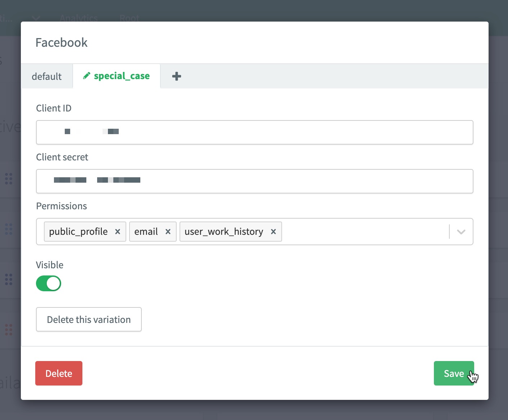Click the public_profile permission label
This screenshot has height=420, width=508.
tap(78, 232)
